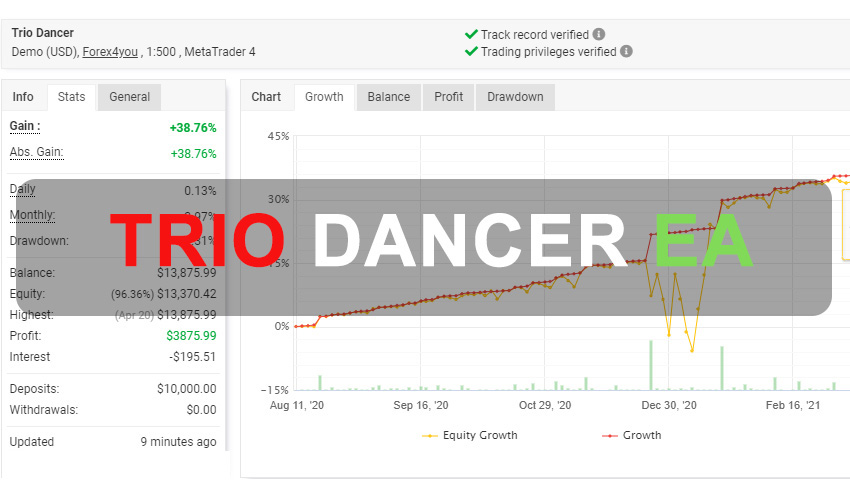Click the 9 minutes ago updated value
Image resolution: width=850 pixels, height=500 pixels.
click(178, 442)
